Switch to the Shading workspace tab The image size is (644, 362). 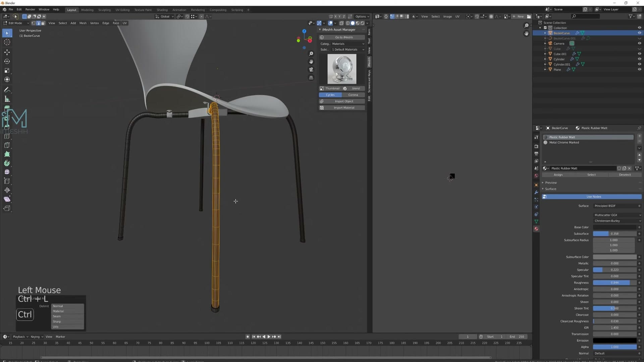162,10
